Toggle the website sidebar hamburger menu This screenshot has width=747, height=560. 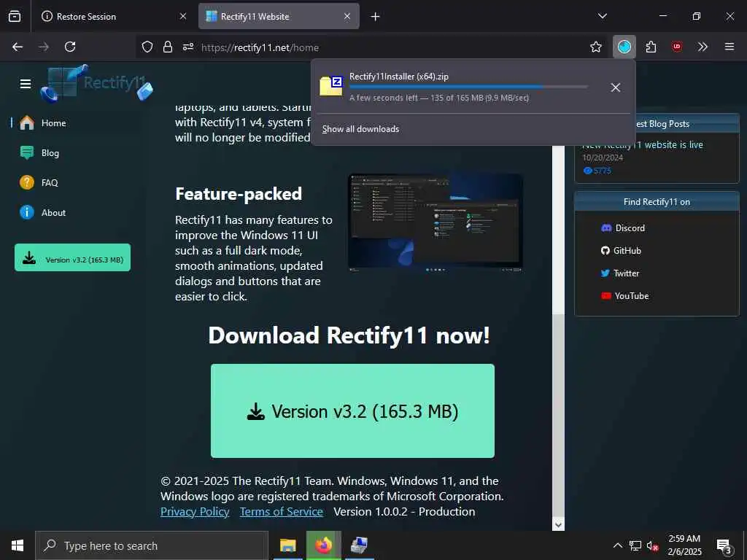[x=26, y=84]
